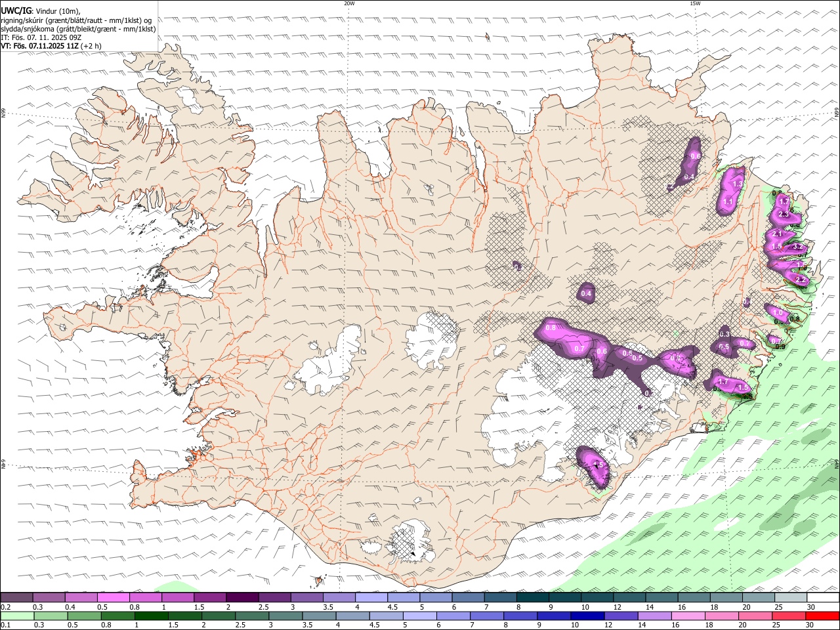Pick the upper scale swatch between 0.2 and 0.3
The width and height of the screenshot is (840, 630).
16,598
